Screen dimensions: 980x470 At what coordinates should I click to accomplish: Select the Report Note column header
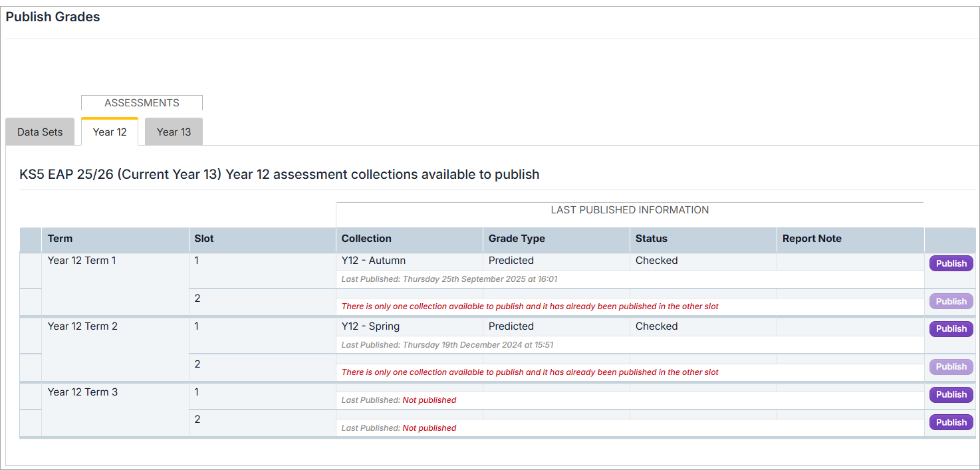(812, 239)
